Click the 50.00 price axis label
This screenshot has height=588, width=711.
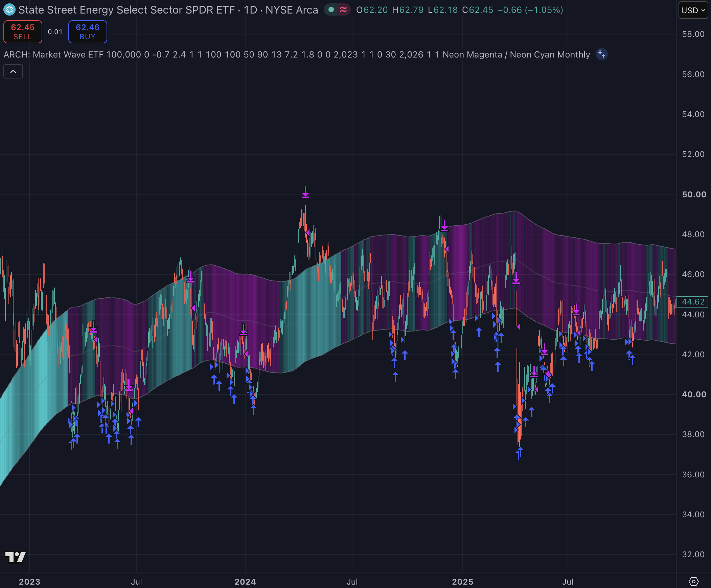(x=694, y=195)
